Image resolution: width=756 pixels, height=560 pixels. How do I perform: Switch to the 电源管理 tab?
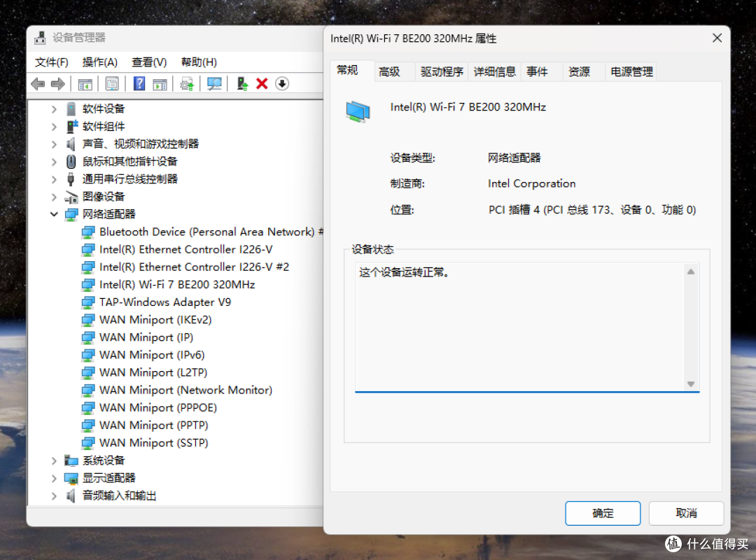click(x=631, y=72)
